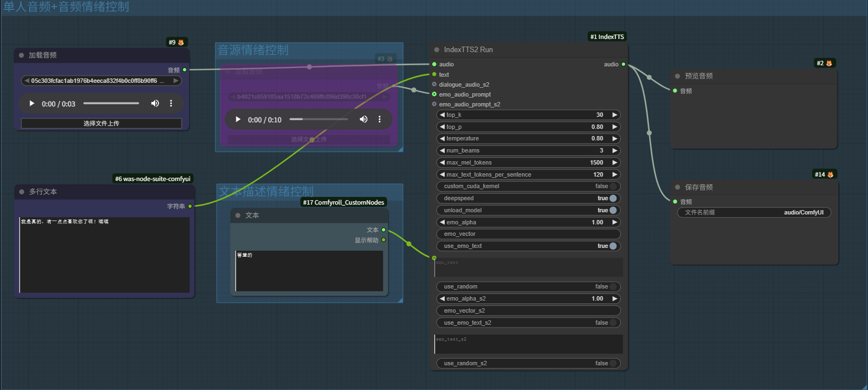Play the 0:10 audio clip
Image resolution: width=868 pixels, height=390 pixels.
(238, 120)
